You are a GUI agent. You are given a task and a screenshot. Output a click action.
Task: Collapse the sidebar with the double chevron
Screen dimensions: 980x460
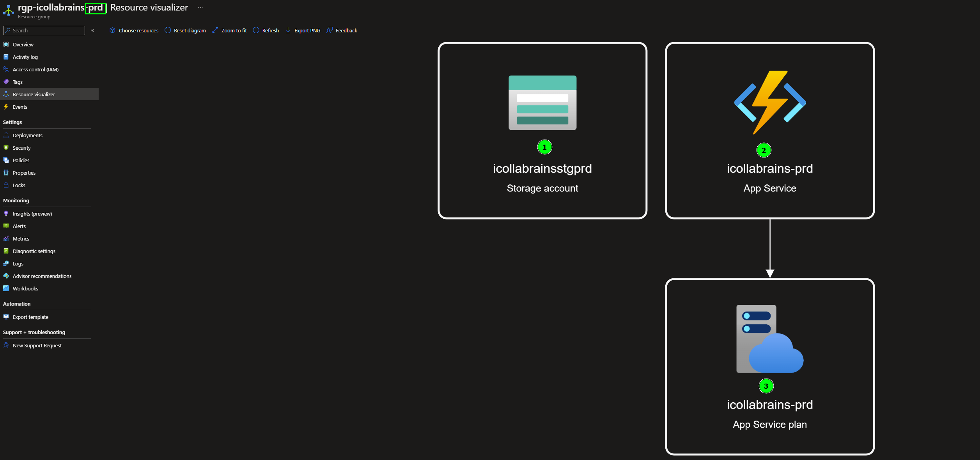click(92, 30)
